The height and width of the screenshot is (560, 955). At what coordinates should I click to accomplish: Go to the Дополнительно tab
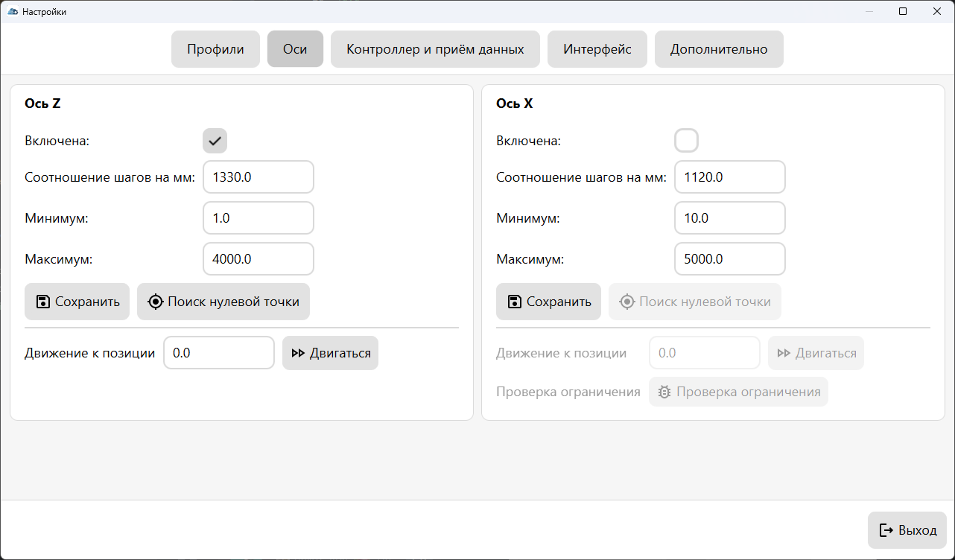[x=718, y=49]
